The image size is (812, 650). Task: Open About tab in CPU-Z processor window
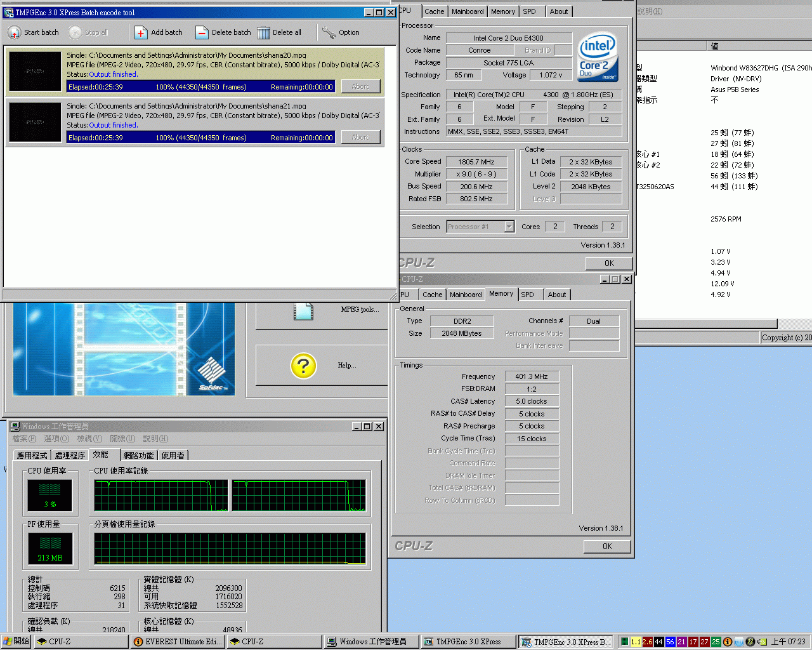tap(559, 11)
